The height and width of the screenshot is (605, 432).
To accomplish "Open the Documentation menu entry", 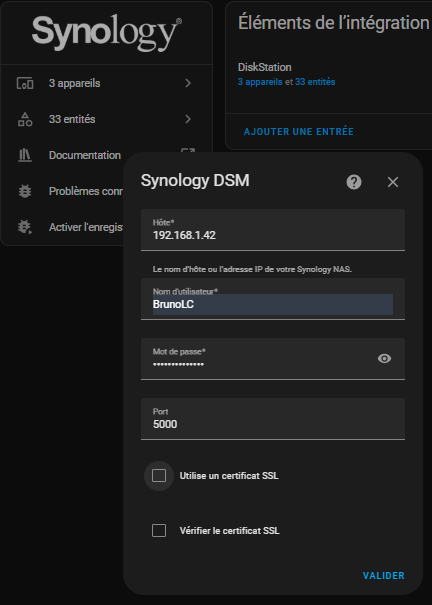I will pos(85,155).
